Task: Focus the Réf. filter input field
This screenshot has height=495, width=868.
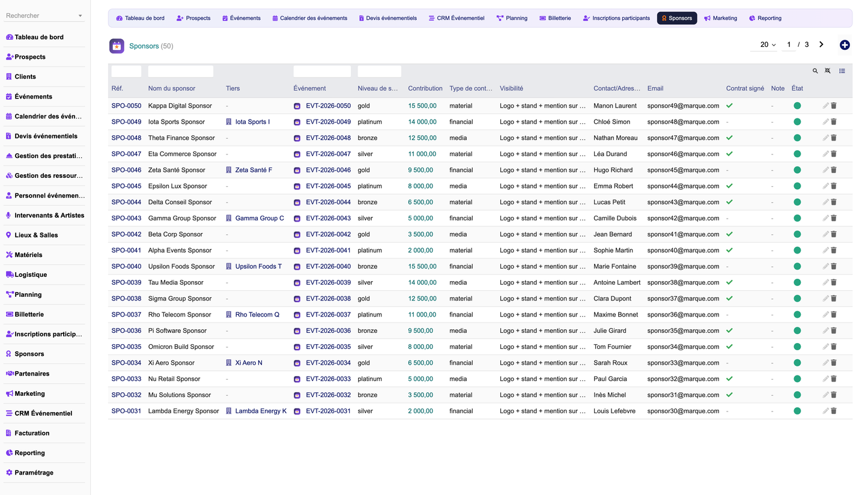Action: tap(126, 71)
